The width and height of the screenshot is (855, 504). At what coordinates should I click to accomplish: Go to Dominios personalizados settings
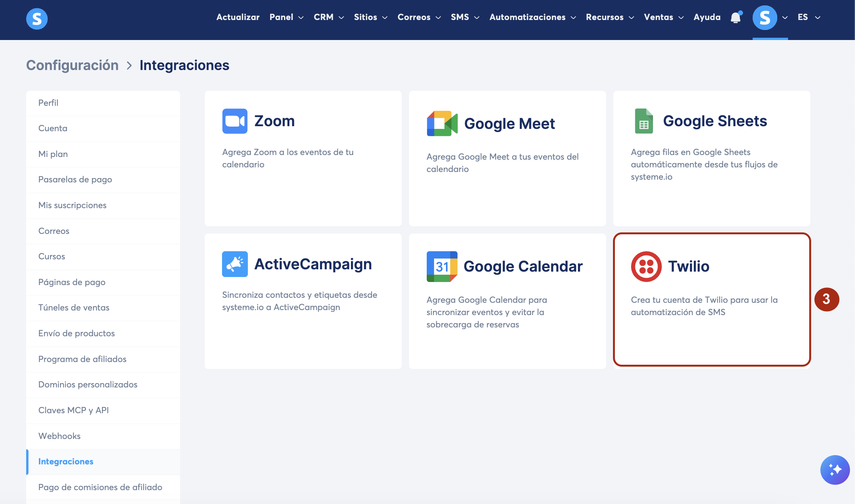tap(103, 385)
